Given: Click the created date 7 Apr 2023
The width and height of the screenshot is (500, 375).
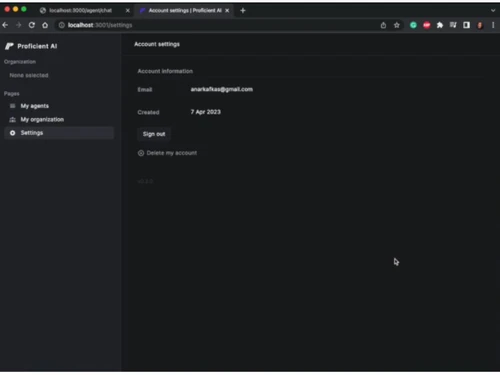Looking at the screenshot, I should pos(206,112).
